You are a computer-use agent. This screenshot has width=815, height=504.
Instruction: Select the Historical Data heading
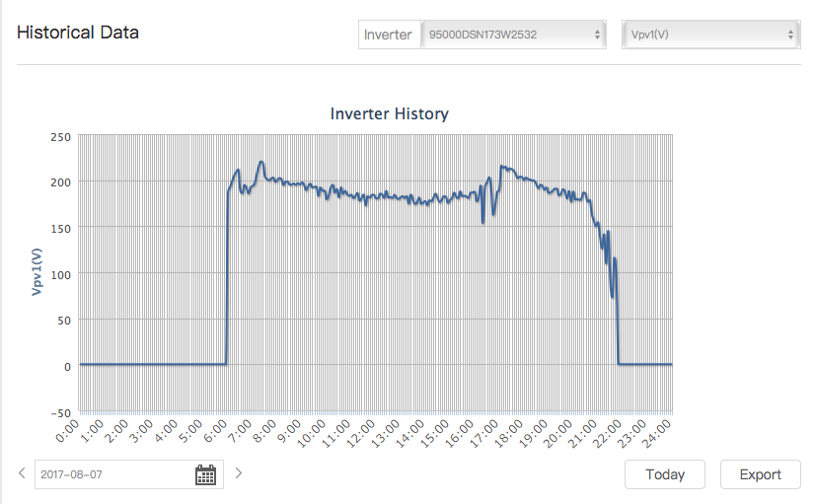78,33
